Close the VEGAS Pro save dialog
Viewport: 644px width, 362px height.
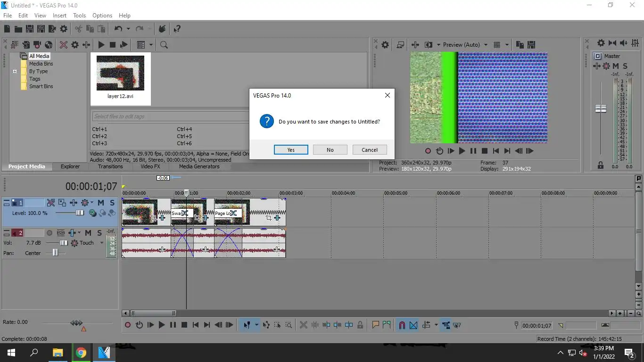(x=387, y=95)
